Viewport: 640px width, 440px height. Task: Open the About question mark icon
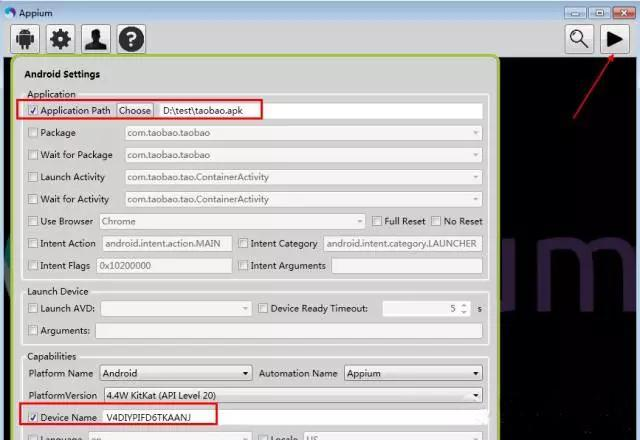131,39
